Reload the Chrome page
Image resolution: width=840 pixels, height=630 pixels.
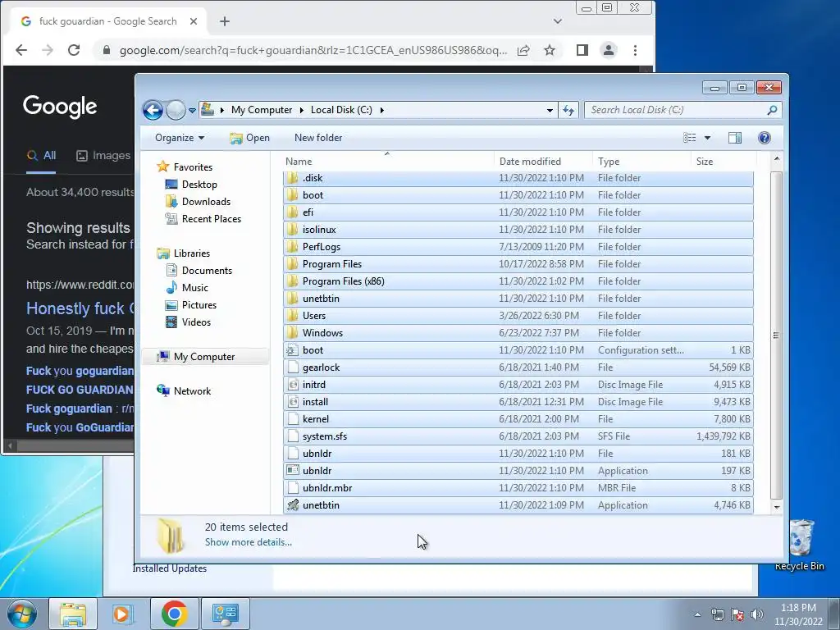tap(74, 50)
